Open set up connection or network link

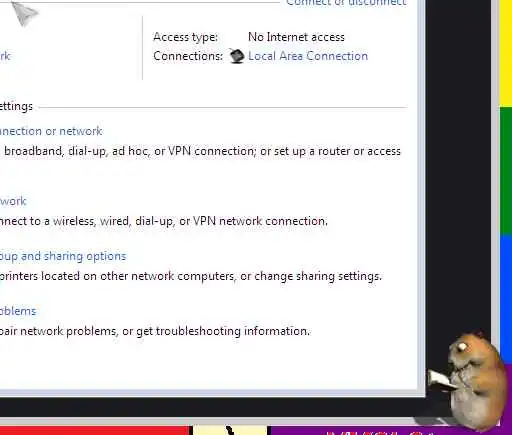51,131
